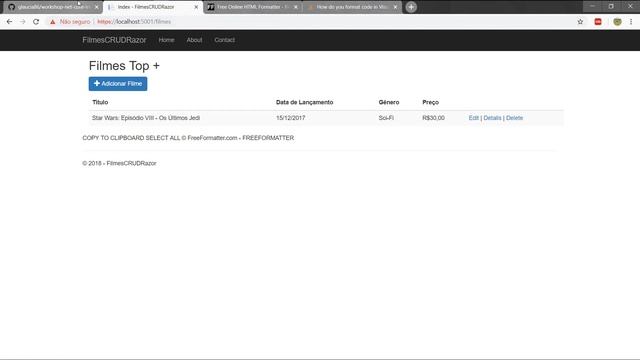Viewport: 640px width, 360px height.
Task: Close the Index - FilmesCRUDRazor tab
Action: [196, 7]
